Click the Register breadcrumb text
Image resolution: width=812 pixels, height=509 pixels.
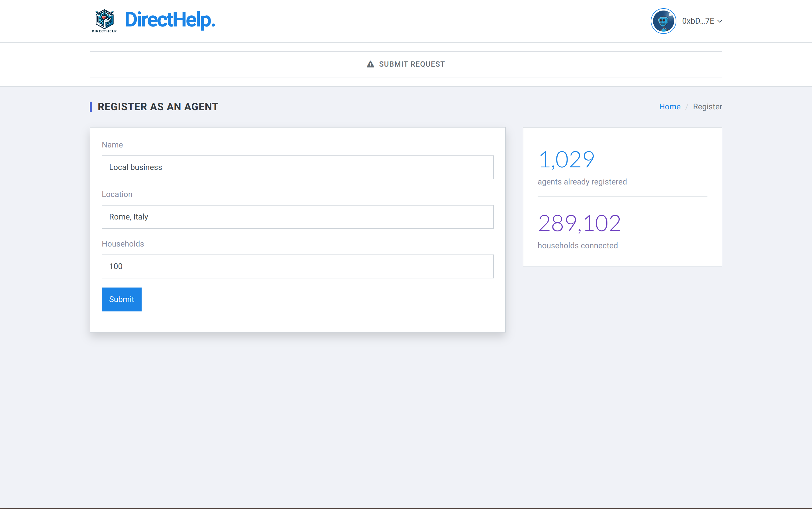pyautogui.click(x=707, y=107)
